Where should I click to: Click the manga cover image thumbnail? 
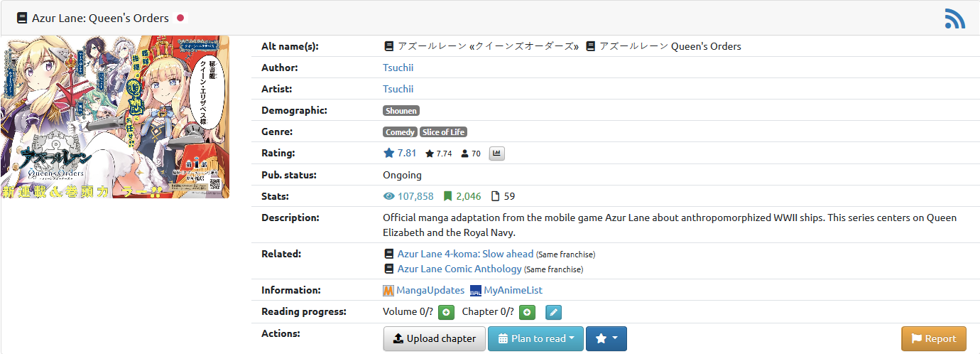tap(116, 117)
